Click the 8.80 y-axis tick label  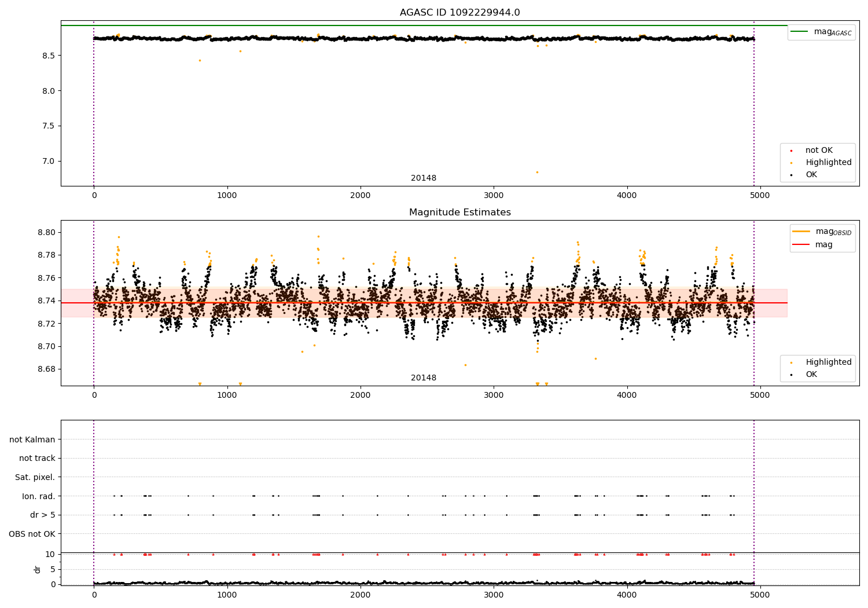point(45,233)
